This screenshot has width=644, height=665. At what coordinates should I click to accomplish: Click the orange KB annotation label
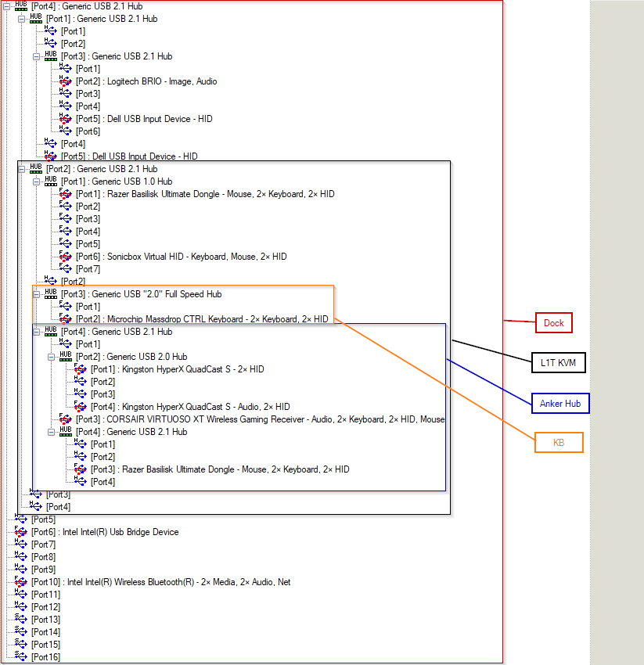pos(559,443)
